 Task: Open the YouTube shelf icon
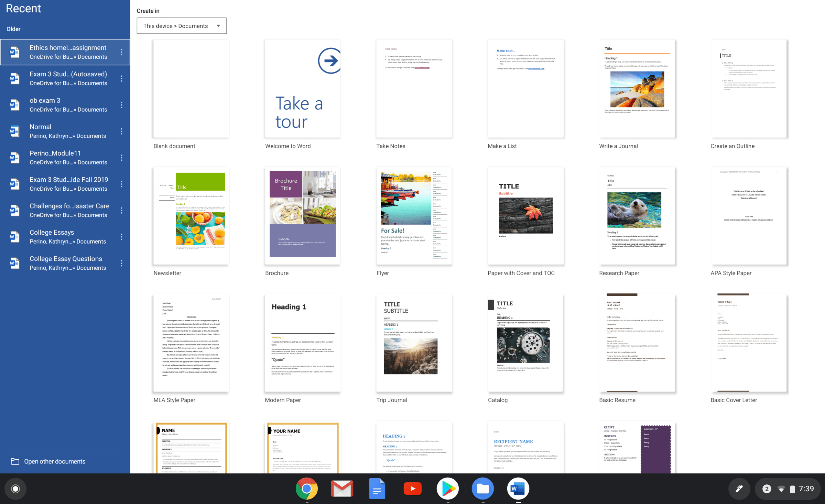(412, 489)
